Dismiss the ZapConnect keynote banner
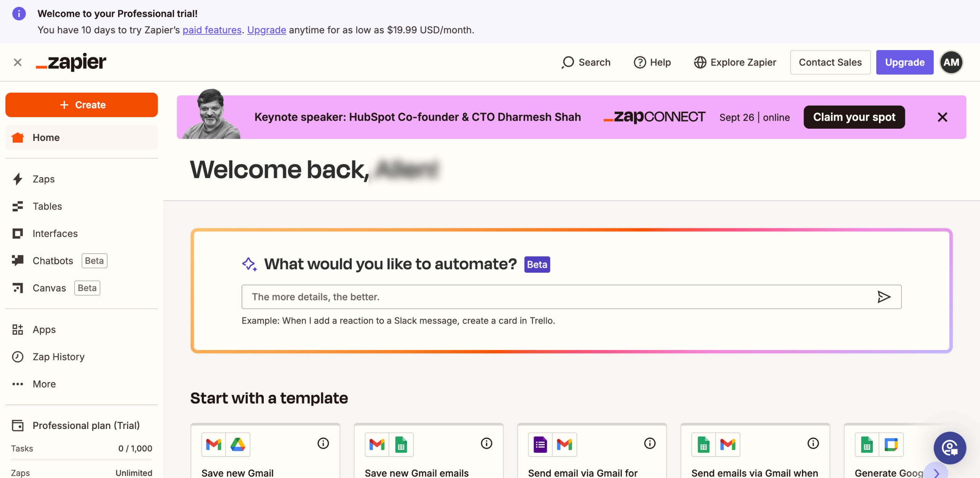980x478 pixels. tap(942, 117)
